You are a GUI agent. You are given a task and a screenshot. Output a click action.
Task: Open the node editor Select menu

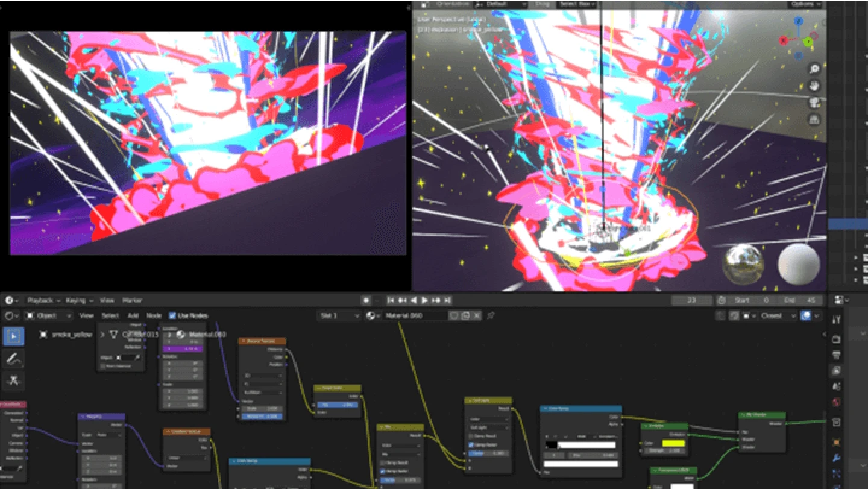[110, 315]
